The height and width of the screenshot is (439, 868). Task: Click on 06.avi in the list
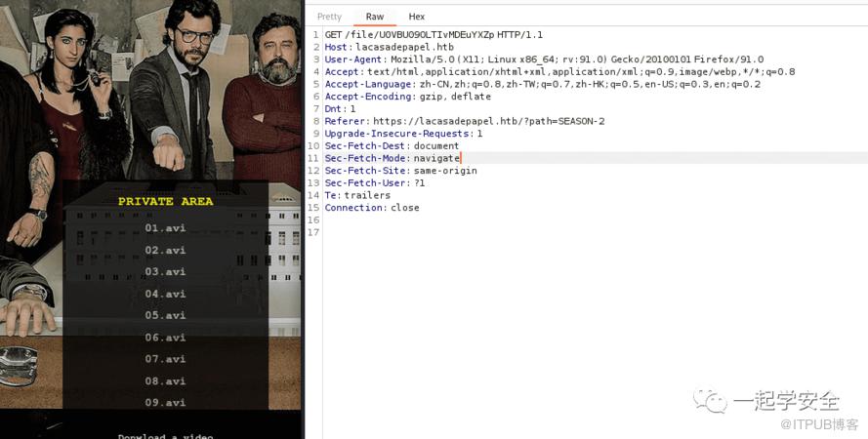pos(165,338)
